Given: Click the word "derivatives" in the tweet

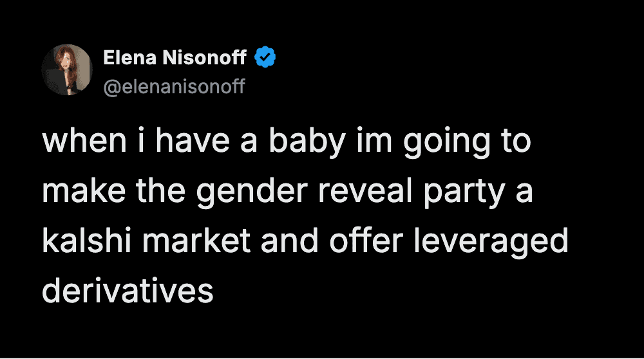Looking at the screenshot, I should [x=128, y=291].
